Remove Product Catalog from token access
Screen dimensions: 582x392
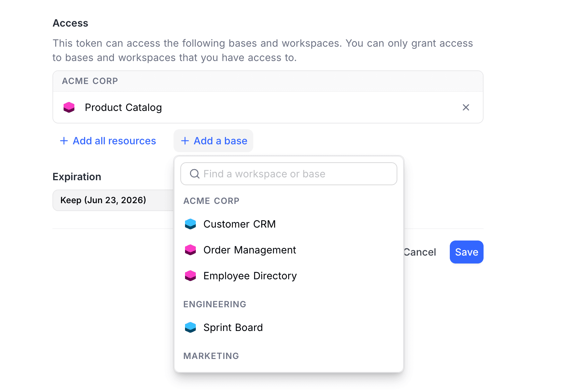tap(466, 107)
